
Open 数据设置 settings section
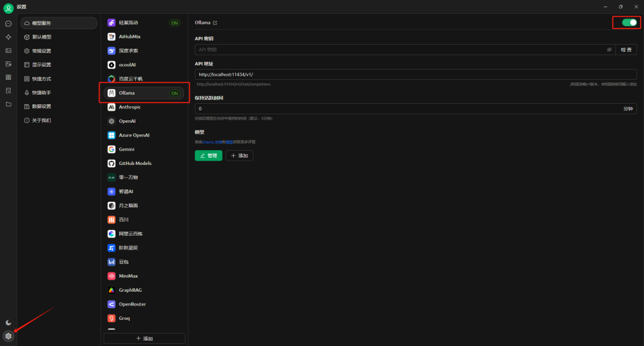pyautogui.click(x=58, y=107)
